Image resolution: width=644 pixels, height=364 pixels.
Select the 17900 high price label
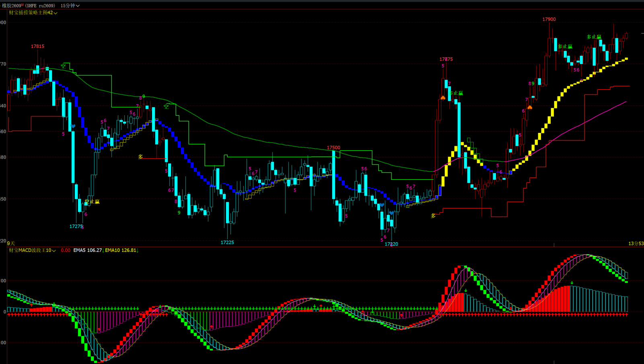coord(549,19)
